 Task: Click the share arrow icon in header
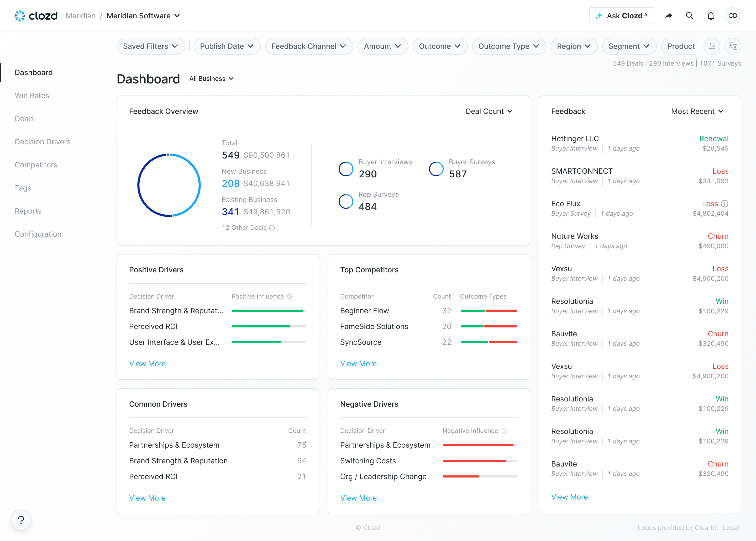pyautogui.click(x=668, y=16)
